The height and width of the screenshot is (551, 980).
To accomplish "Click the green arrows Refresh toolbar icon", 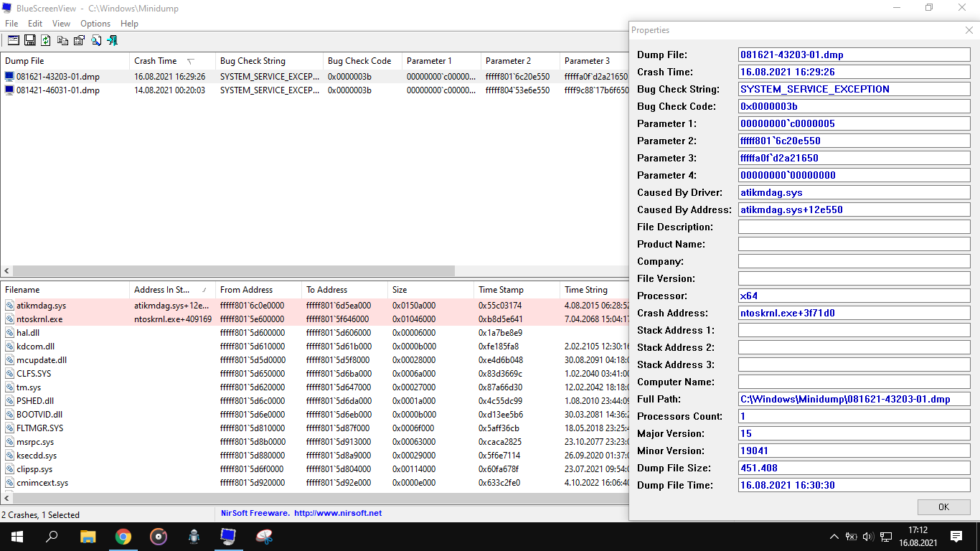I will tap(46, 40).
